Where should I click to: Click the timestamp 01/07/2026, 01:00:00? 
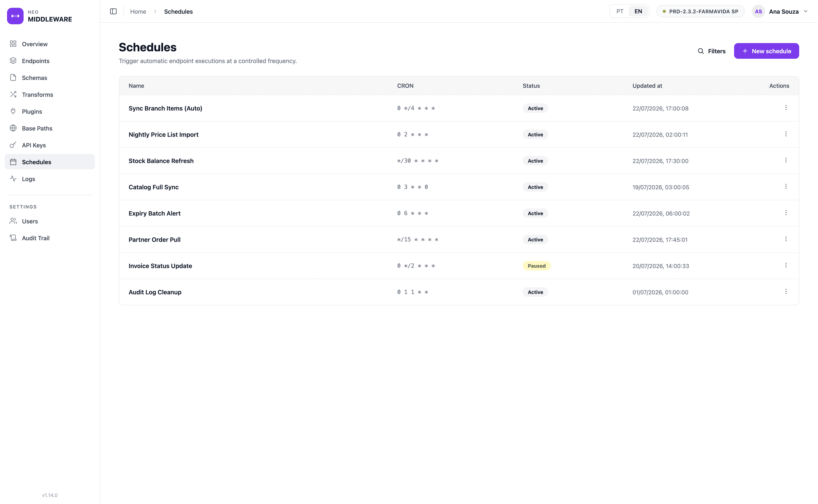click(660, 292)
